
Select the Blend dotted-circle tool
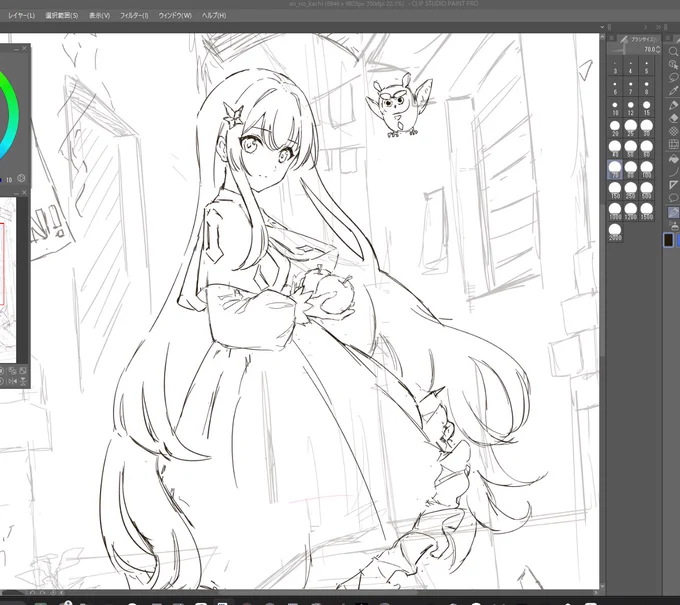coord(673,131)
